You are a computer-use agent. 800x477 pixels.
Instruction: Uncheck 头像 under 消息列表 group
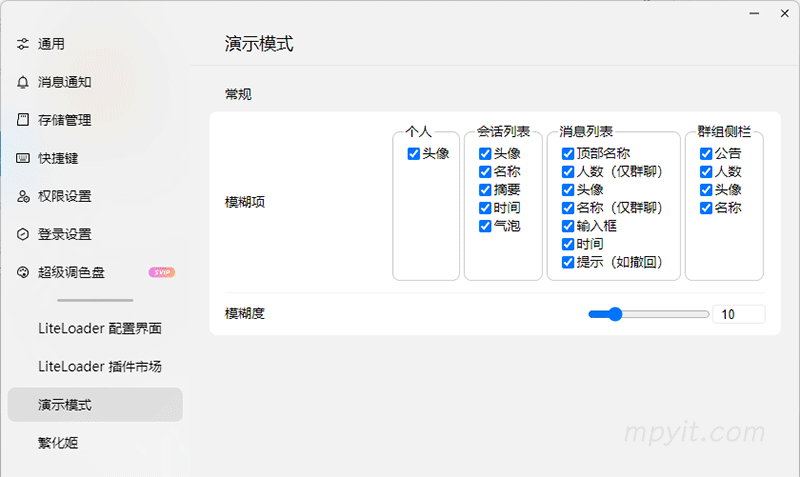tap(568, 190)
